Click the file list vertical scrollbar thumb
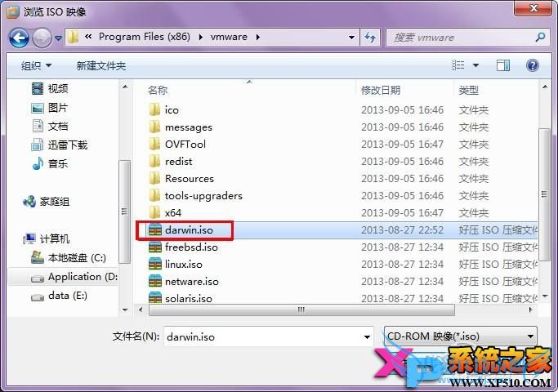 tap(544, 194)
